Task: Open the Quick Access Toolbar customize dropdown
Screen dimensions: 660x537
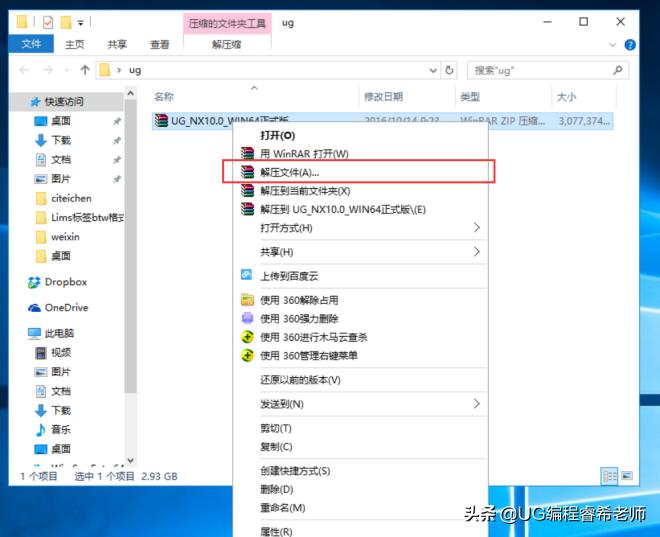Action: coord(80,23)
